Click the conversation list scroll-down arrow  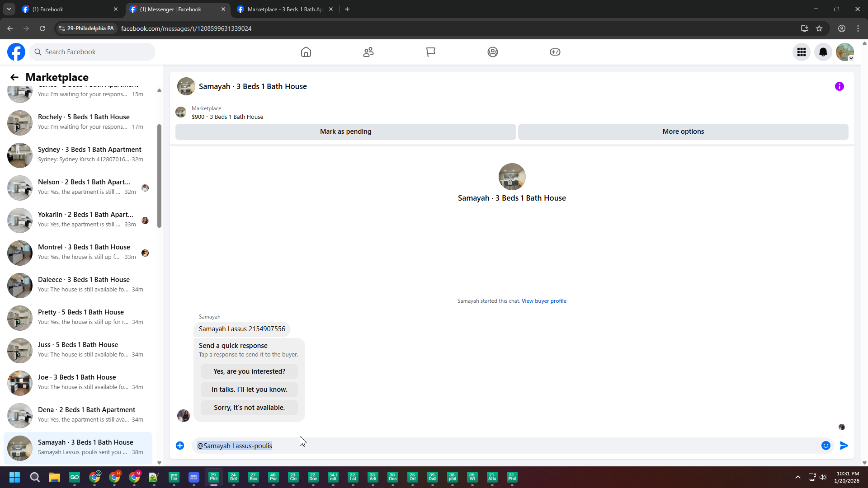tap(159, 463)
